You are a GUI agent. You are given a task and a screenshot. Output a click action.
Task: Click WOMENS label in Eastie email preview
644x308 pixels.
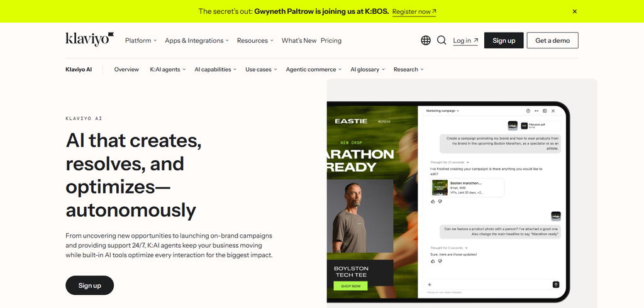[384, 121]
